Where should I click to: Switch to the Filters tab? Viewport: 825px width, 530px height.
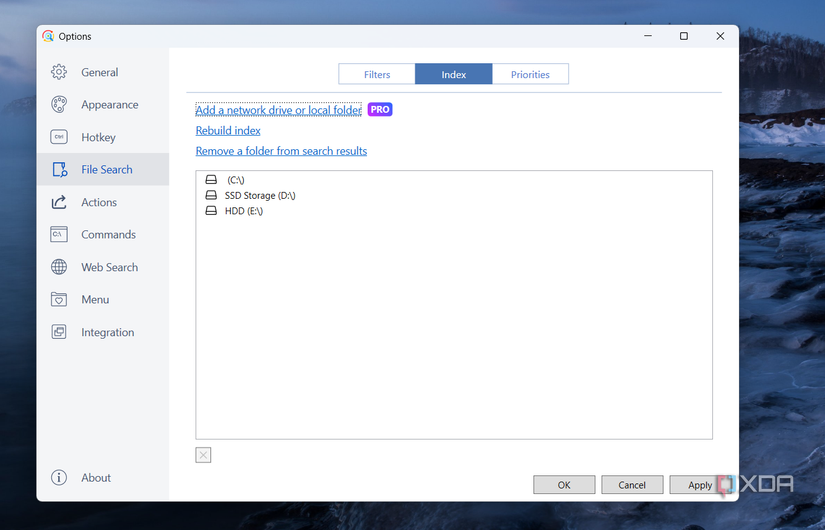pyautogui.click(x=377, y=74)
